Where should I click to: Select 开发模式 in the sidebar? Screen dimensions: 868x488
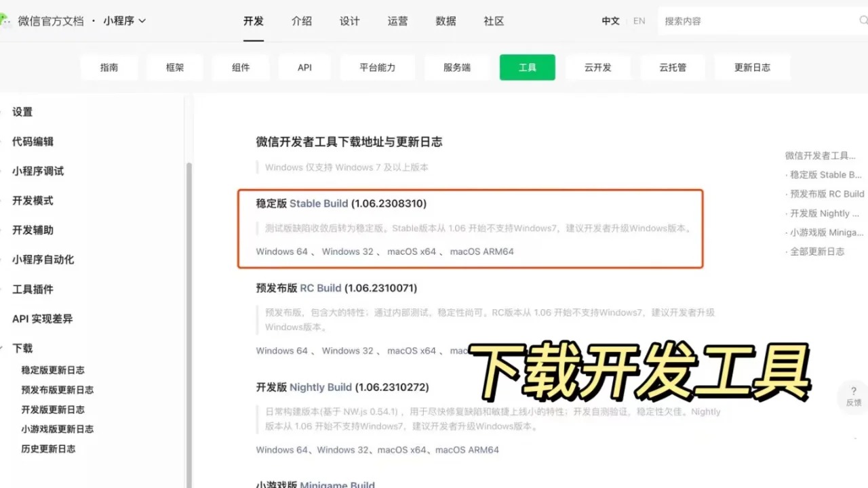tap(33, 201)
